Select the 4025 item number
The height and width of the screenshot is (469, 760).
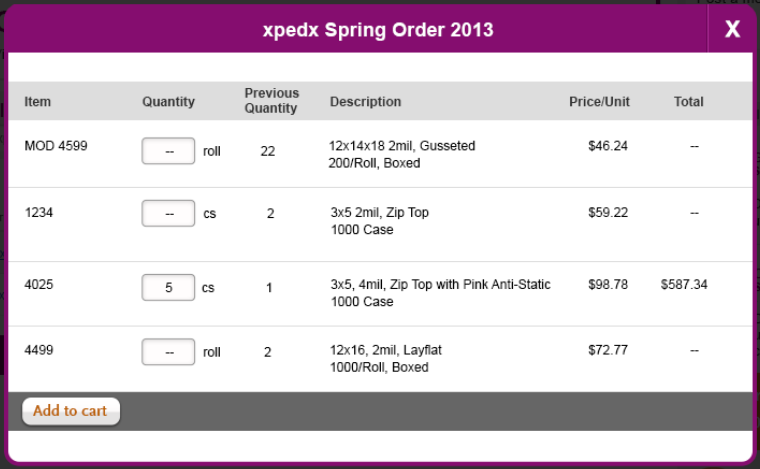tap(39, 284)
